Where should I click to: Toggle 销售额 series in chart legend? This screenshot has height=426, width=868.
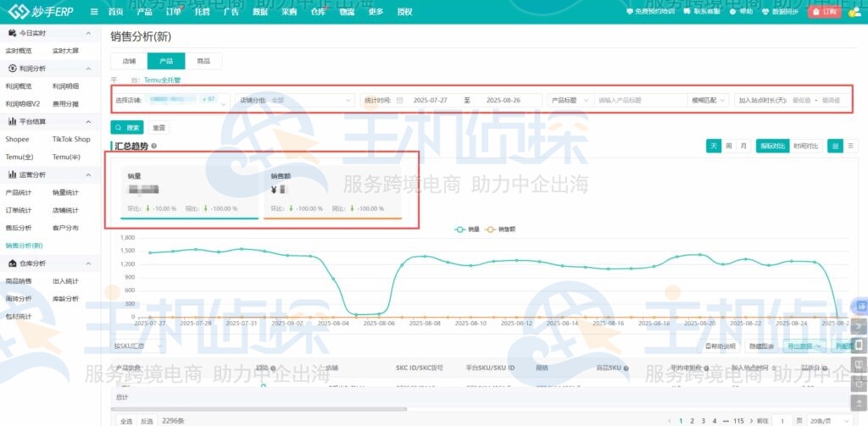pyautogui.click(x=500, y=229)
